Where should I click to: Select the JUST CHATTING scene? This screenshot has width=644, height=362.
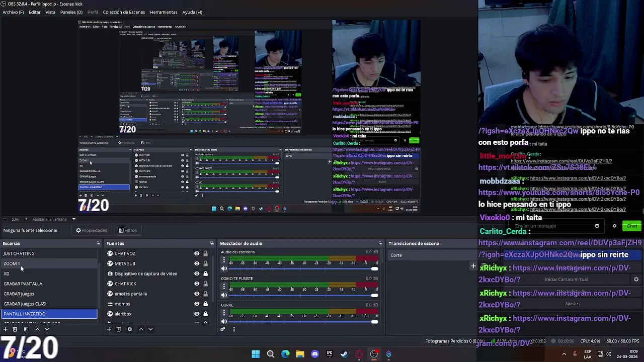pyautogui.click(x=49, y=253)
